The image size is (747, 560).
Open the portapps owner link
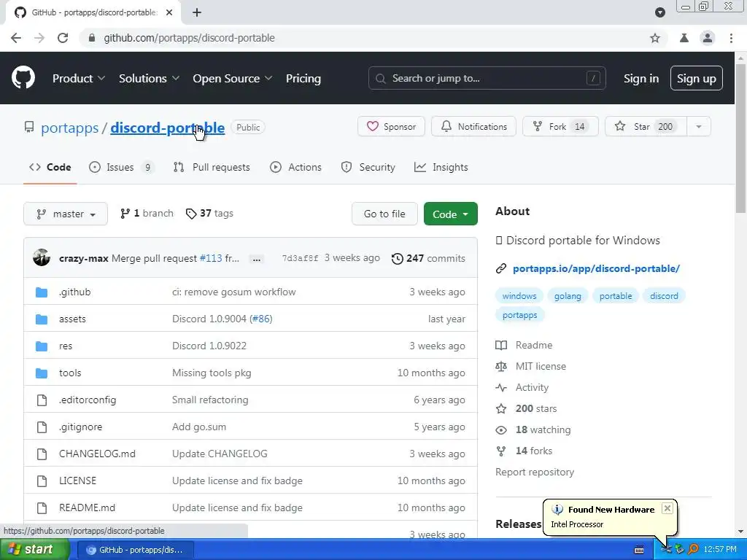coord(69,128)
